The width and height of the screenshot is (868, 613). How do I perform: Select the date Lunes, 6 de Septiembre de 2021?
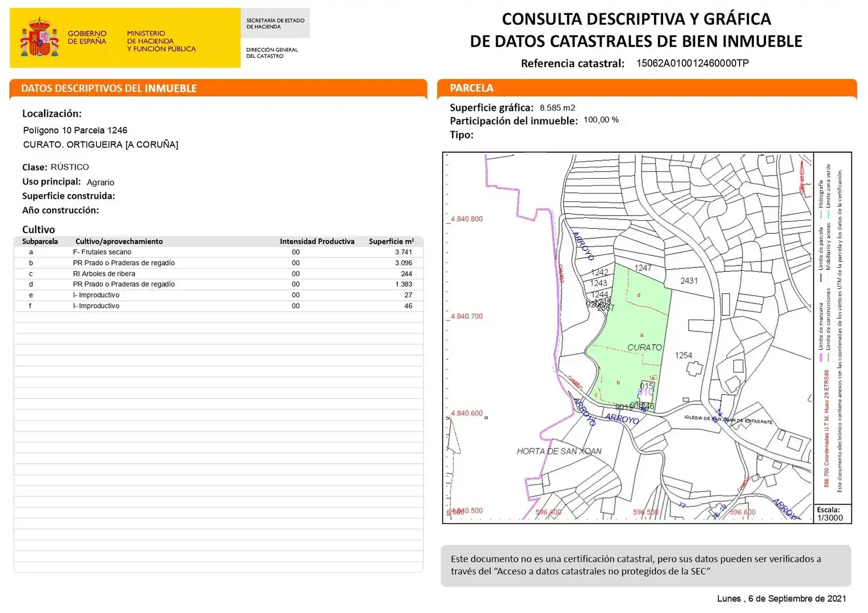782,599
